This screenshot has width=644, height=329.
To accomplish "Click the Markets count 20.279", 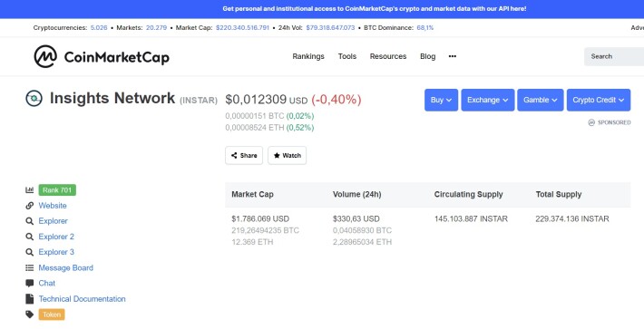I will [157, 28].
